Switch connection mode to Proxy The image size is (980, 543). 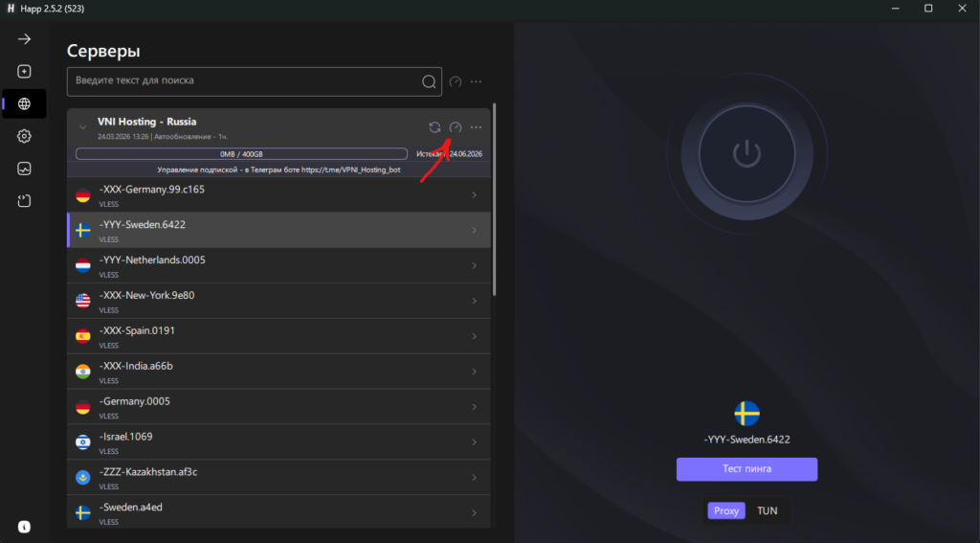pos(726,510)
